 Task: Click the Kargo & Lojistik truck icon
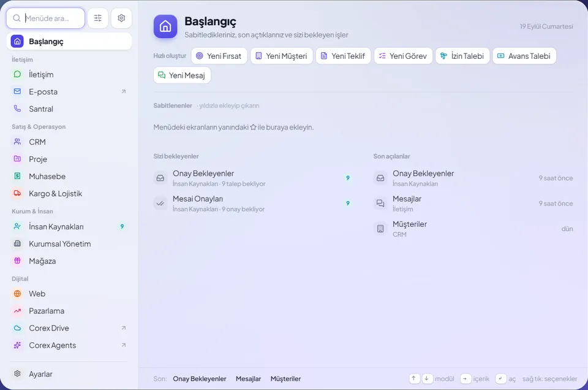[17, 193]
